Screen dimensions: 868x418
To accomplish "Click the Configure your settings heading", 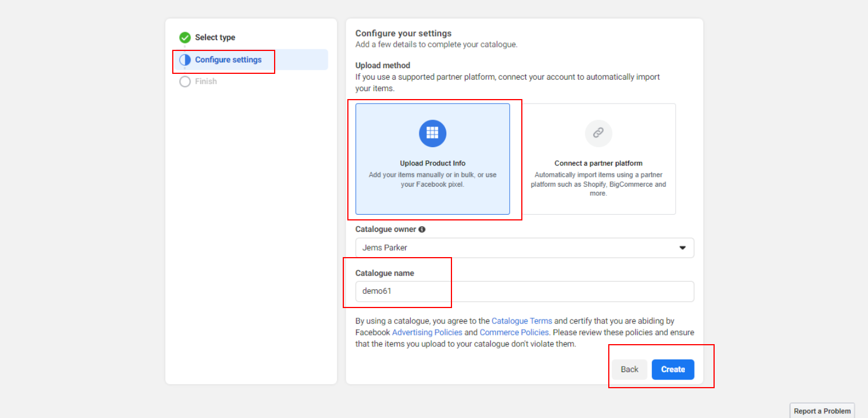I will click(403, 33).
